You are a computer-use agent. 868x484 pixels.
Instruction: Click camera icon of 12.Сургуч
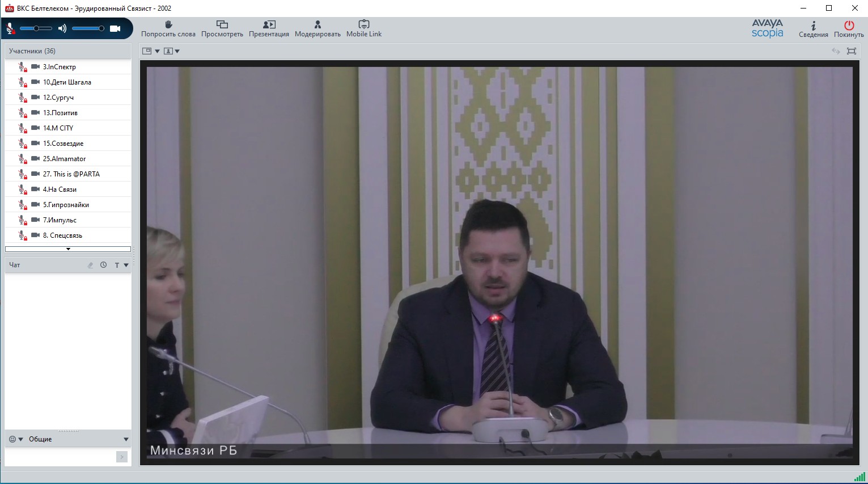pos(35,97)
